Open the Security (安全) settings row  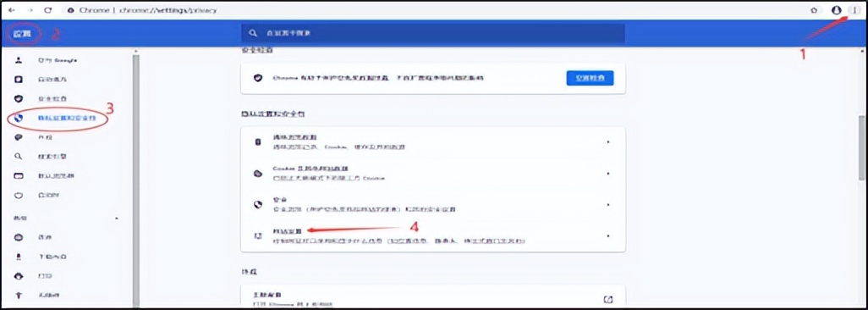(x=433, y=204)
